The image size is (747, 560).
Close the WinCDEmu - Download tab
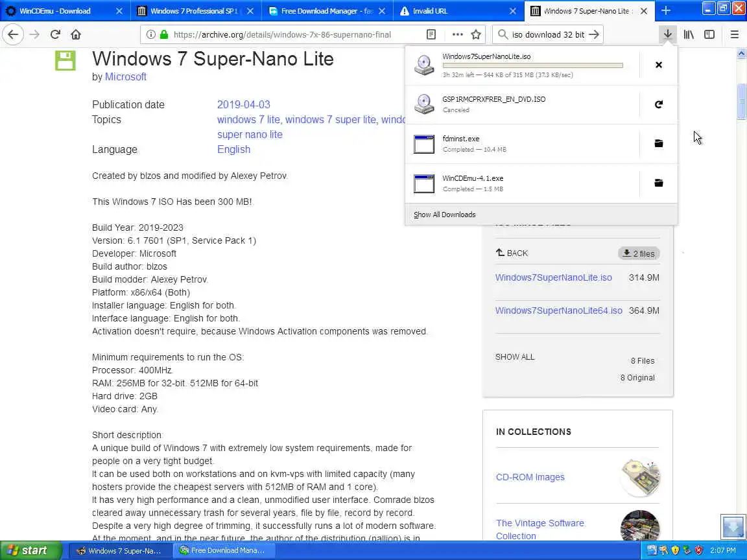click(x=119, y=11)
